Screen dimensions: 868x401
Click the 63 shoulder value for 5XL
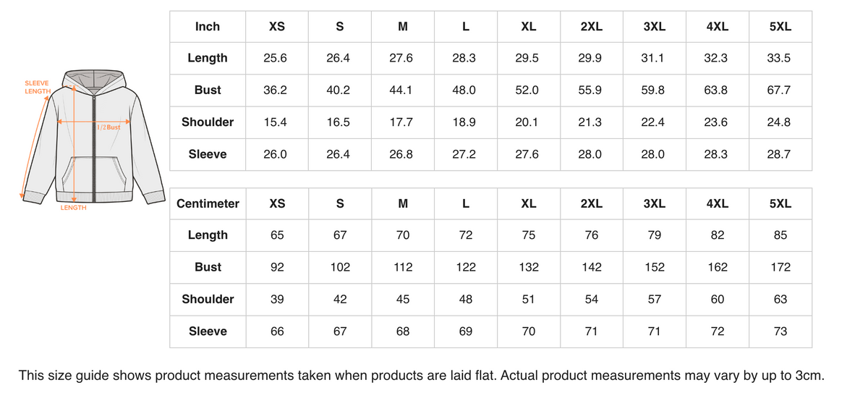(x=780, y=299)
